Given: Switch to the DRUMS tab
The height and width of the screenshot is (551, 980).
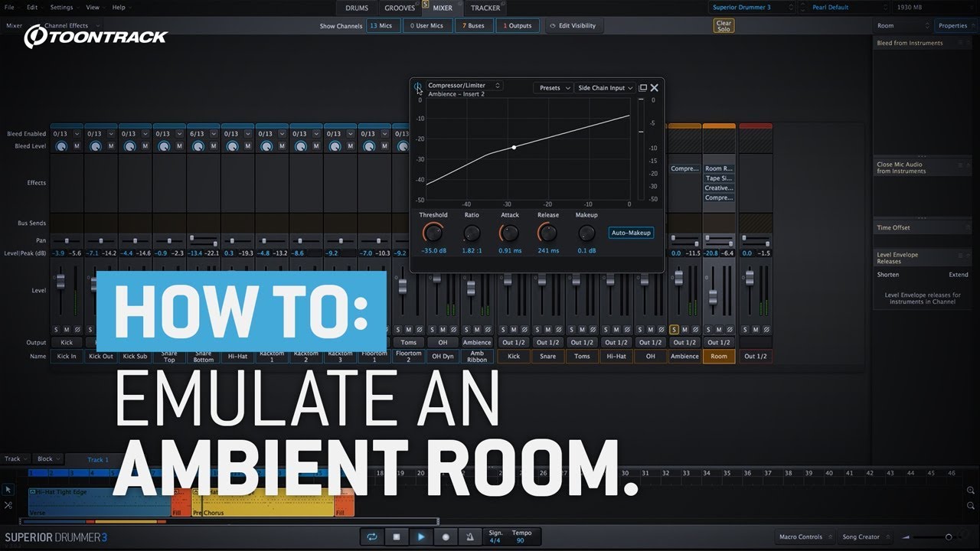Looking at the screenshot, I should click(x=357, y=8).
